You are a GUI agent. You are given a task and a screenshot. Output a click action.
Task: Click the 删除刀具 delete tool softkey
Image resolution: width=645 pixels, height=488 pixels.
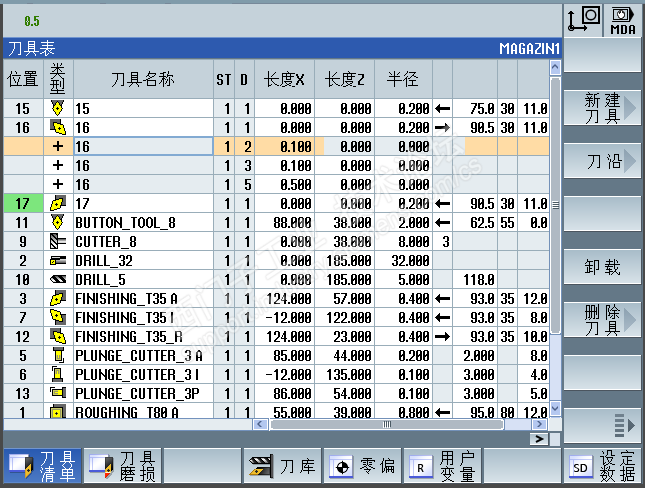point(602,320)
